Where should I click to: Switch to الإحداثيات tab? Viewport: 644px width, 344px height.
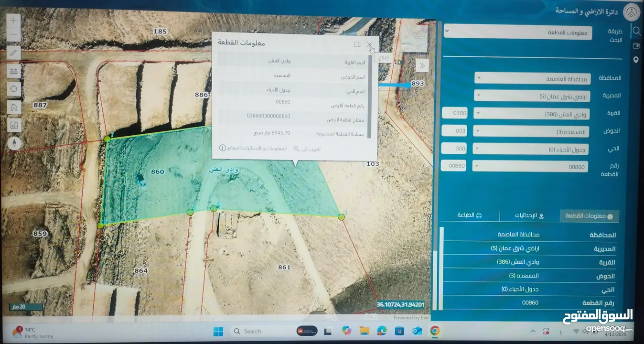[x=529, y=215]
